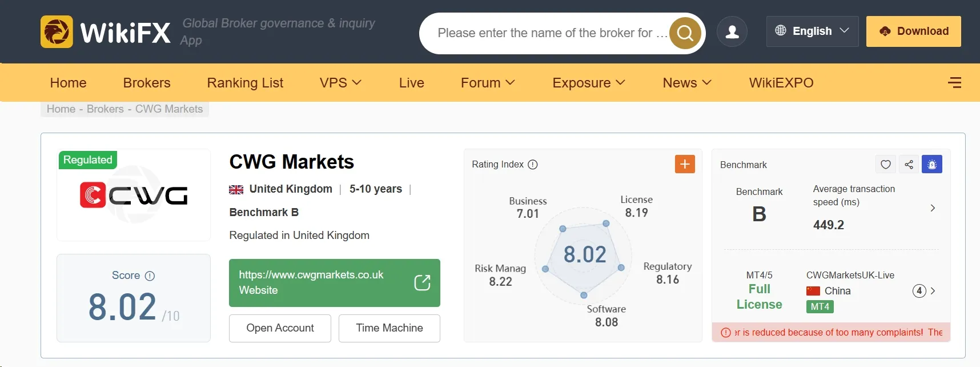Click the Score info icon
Screen dimensions: 980x367
(x=150, y=276)
